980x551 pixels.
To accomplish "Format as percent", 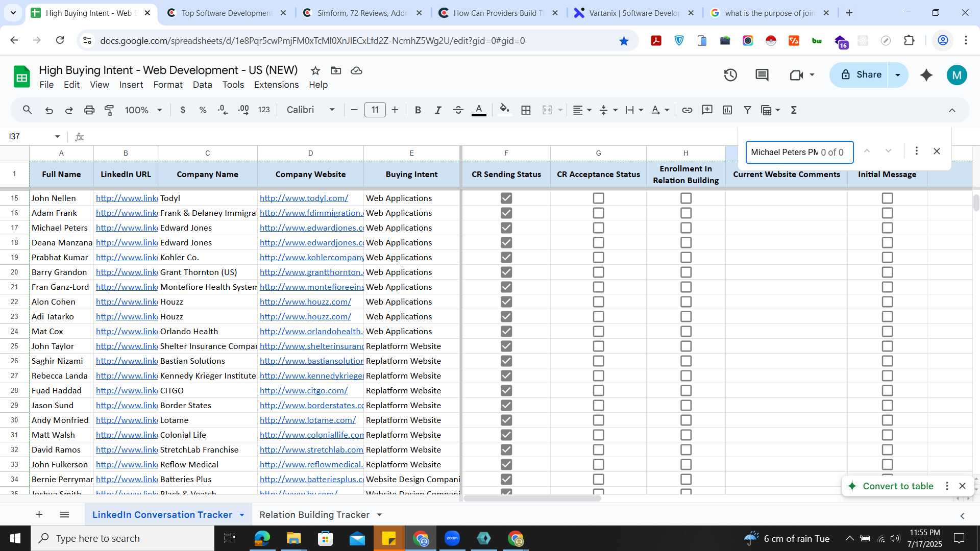I will click(203, 110).
